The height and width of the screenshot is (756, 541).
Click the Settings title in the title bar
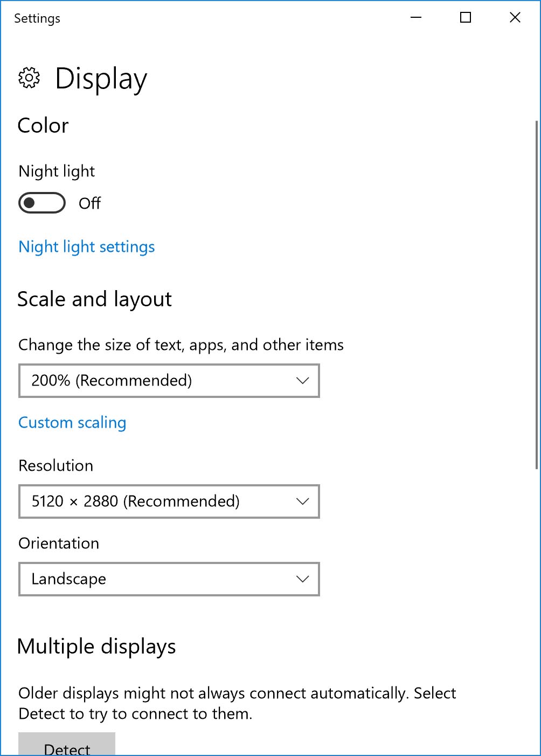click(x=37, y=18)
